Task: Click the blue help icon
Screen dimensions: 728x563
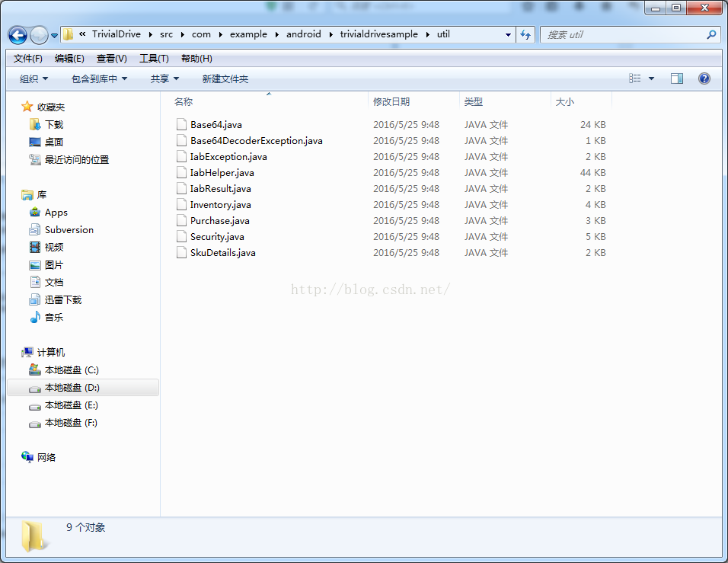Action: (x=704, y=78)
